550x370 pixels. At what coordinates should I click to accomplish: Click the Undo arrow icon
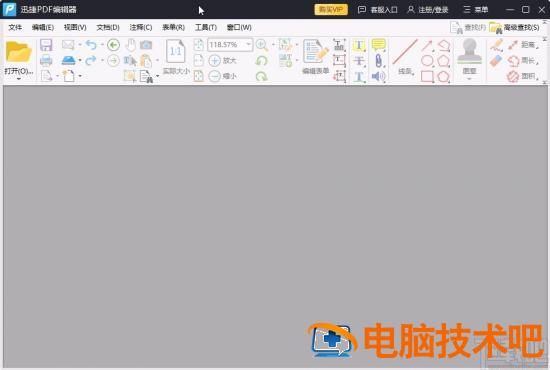91,45
